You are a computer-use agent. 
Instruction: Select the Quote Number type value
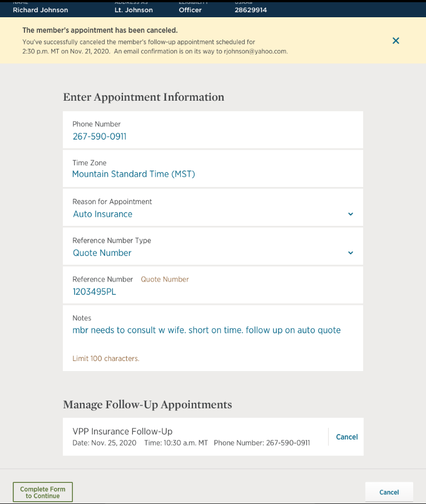click(102, 253)
